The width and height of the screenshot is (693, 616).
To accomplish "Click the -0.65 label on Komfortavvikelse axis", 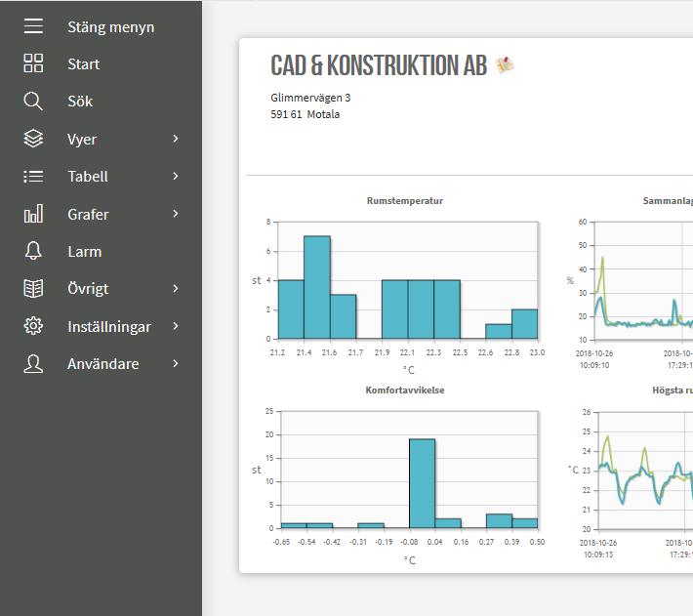I will click(281, 542).
